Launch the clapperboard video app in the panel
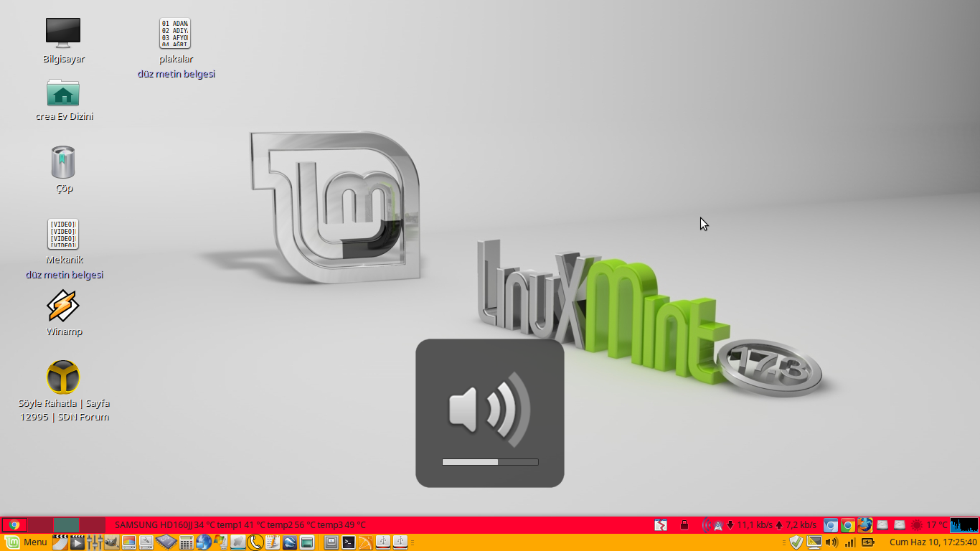The image size is (980, 551). (x=60, y=542)
